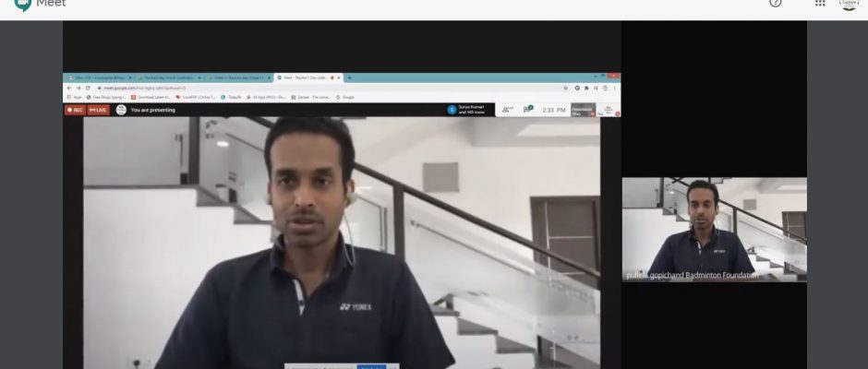Image resolution: width=868 pixels, height=369 pixels.
Task: Open the Apps bookmarks shortcut
Action: [x=74, y=97]
